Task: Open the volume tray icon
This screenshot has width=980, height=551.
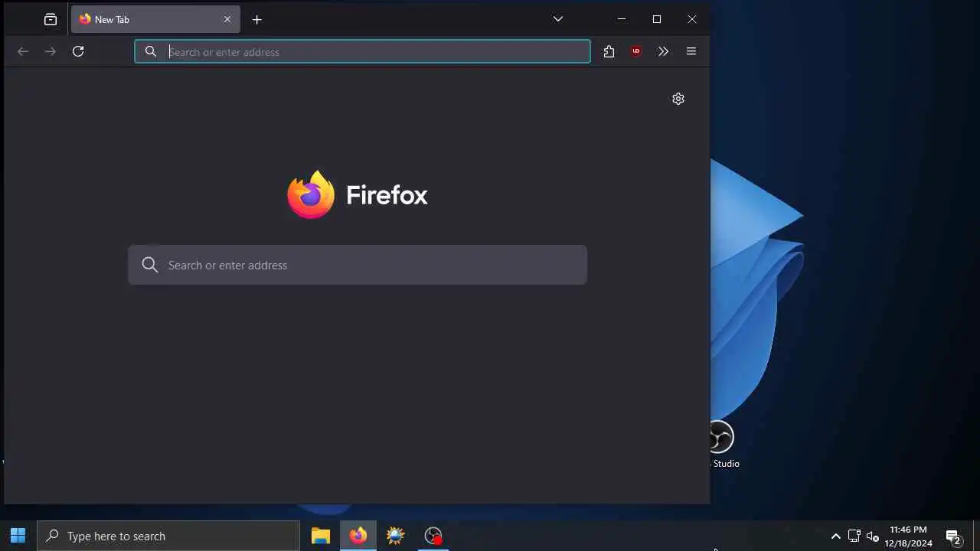Action: (x=873, y=536)
